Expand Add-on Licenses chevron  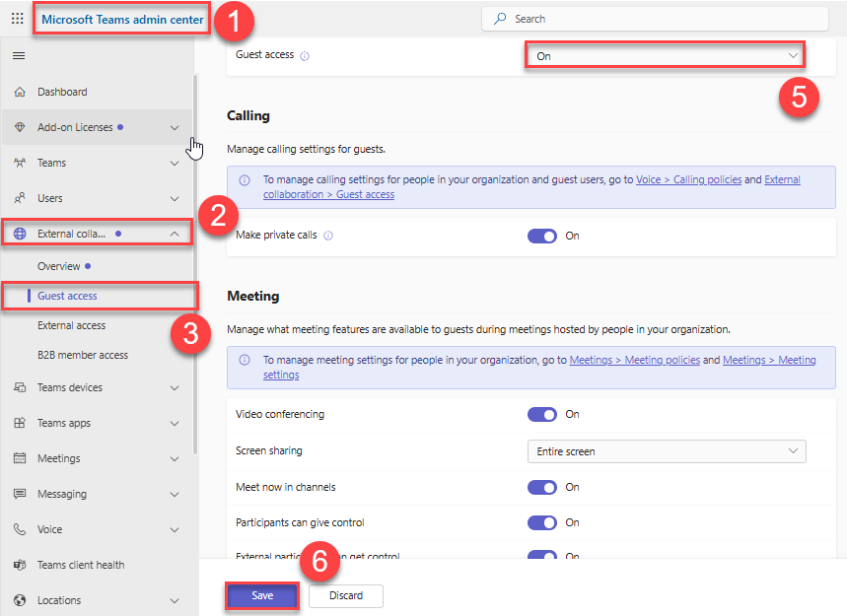[x=175, y=128]
